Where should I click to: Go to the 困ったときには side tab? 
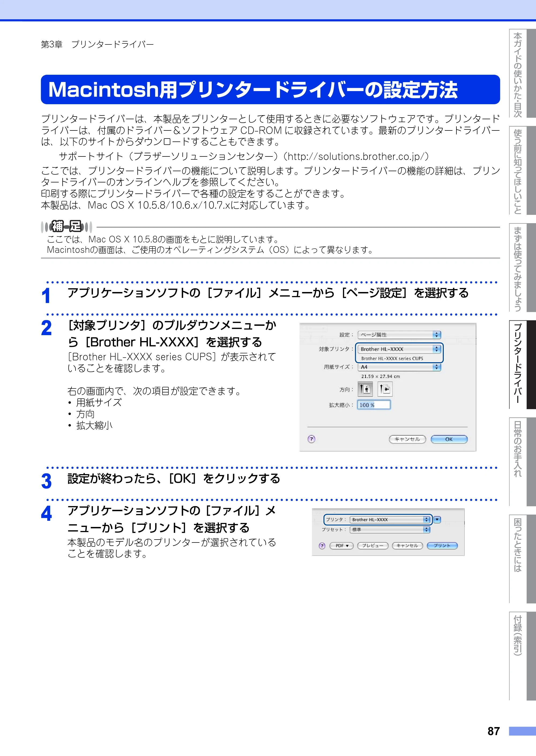[522, 559]
